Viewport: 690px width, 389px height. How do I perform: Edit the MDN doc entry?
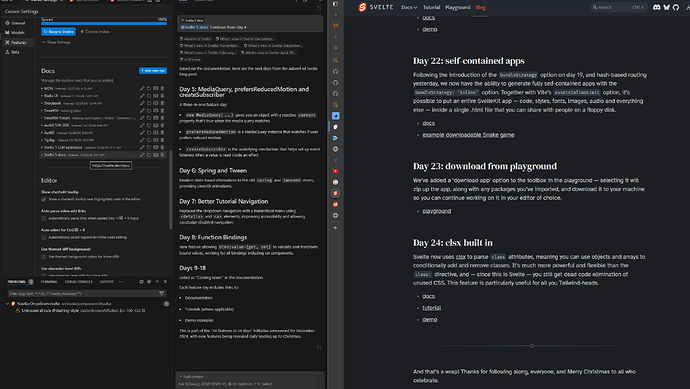142,88
